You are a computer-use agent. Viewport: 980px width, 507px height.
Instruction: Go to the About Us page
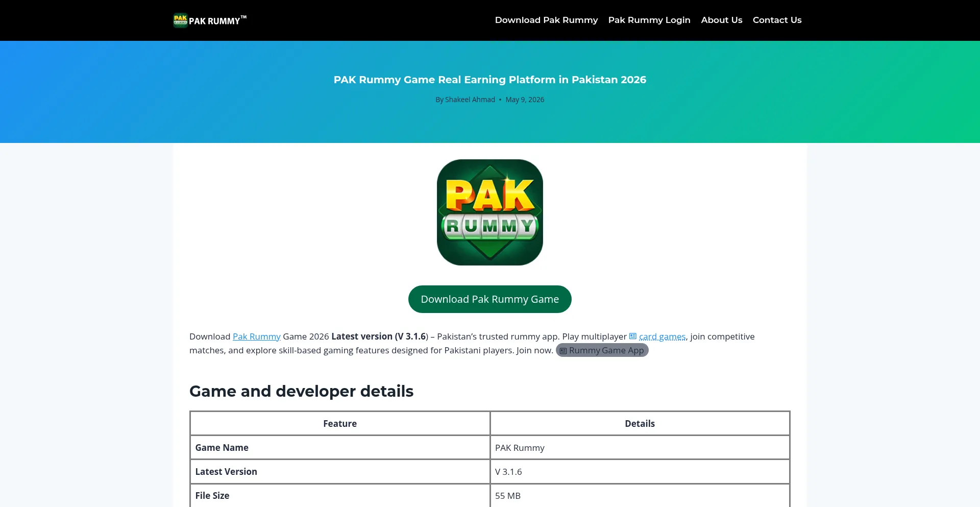721,20
